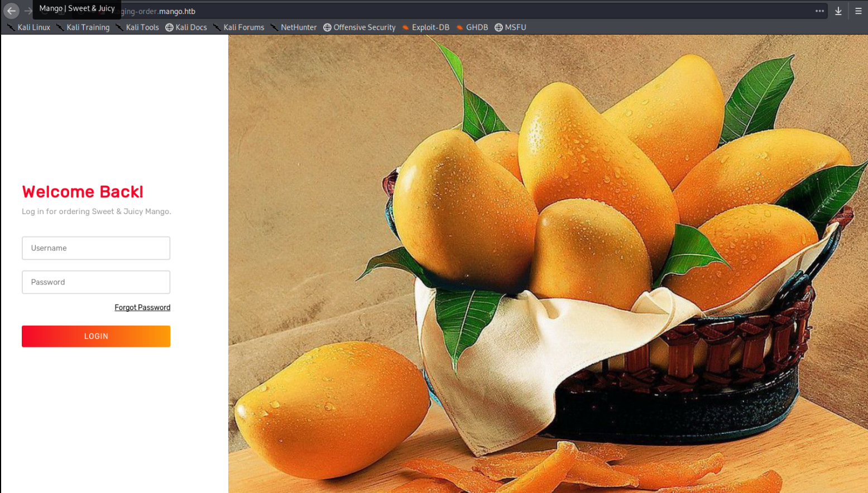Image resolution: width=868 pixels, height=493 pixels.
Task: Open the Offensive Security bookmark
Action: click(x=359, y=27)
